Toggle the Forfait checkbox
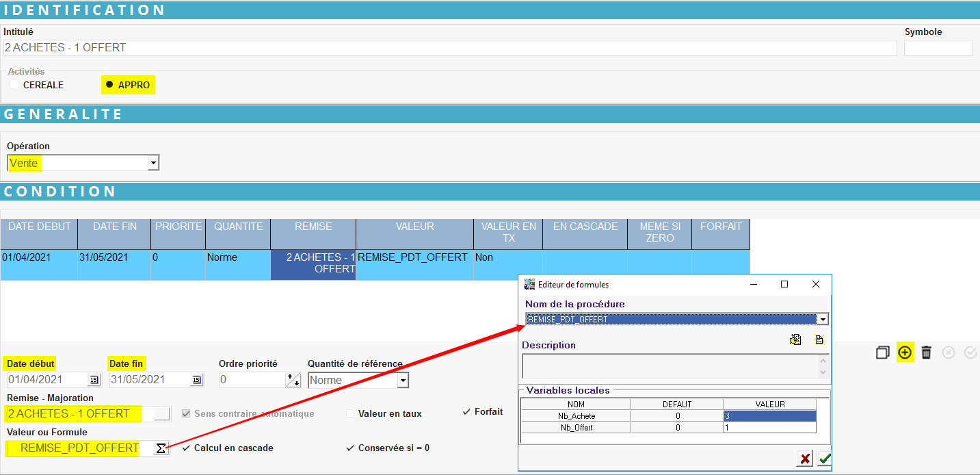 466,412
